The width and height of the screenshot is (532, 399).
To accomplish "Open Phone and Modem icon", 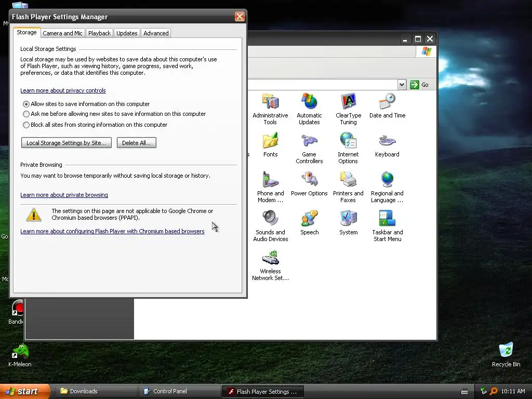I will [270, 187].
